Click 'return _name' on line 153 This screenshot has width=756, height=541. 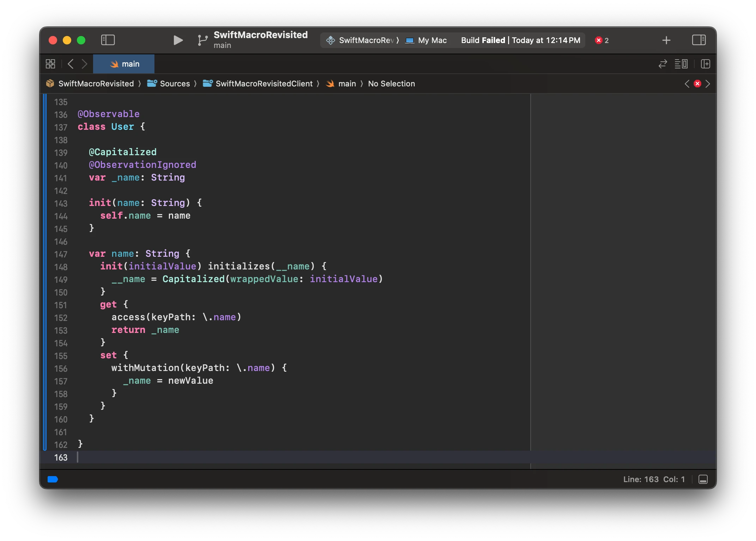pyautogui.click(x=145, y=330)
